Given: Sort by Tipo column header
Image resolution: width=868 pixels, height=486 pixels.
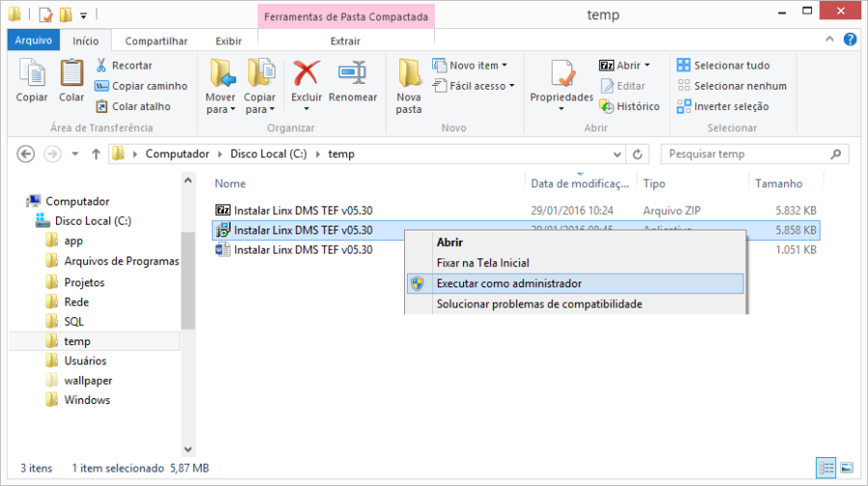Looking at the screenshot, I should click(654, 184).
